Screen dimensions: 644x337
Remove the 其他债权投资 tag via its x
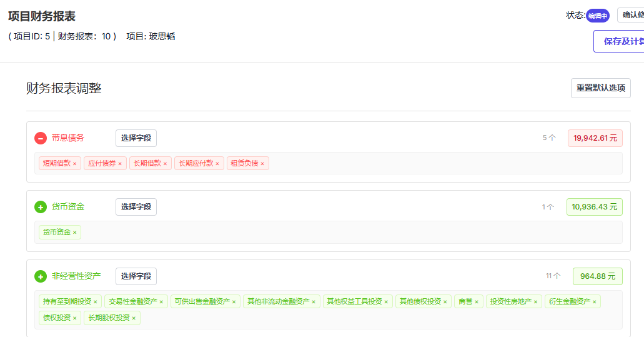pos(445,302)
